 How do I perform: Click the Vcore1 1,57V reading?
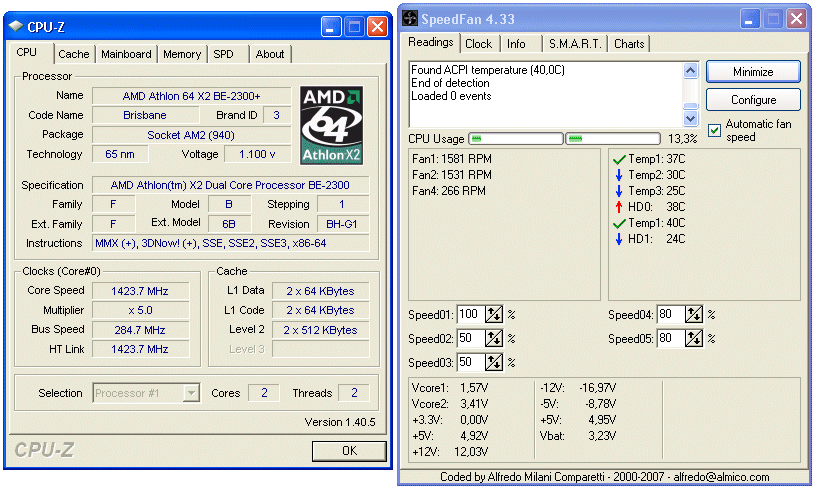point(450,388)
